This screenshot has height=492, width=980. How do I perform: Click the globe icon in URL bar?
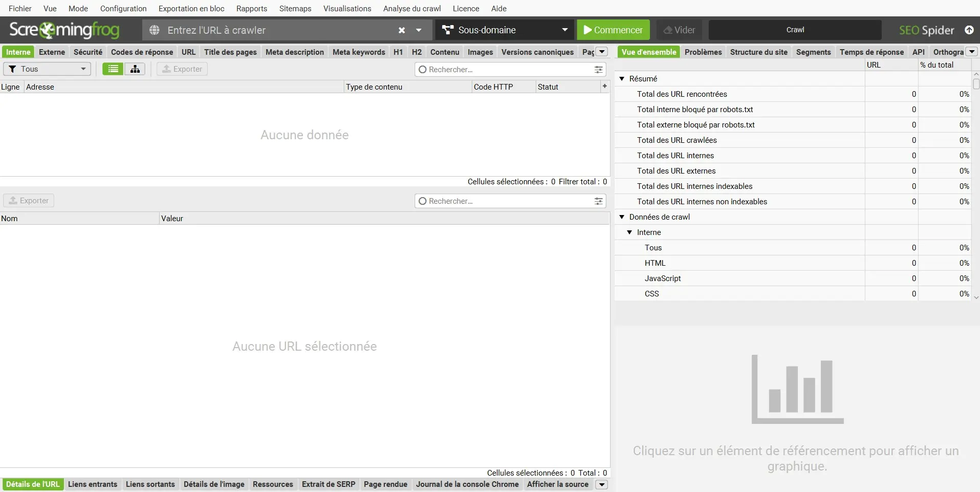click(x=154, y=30)
